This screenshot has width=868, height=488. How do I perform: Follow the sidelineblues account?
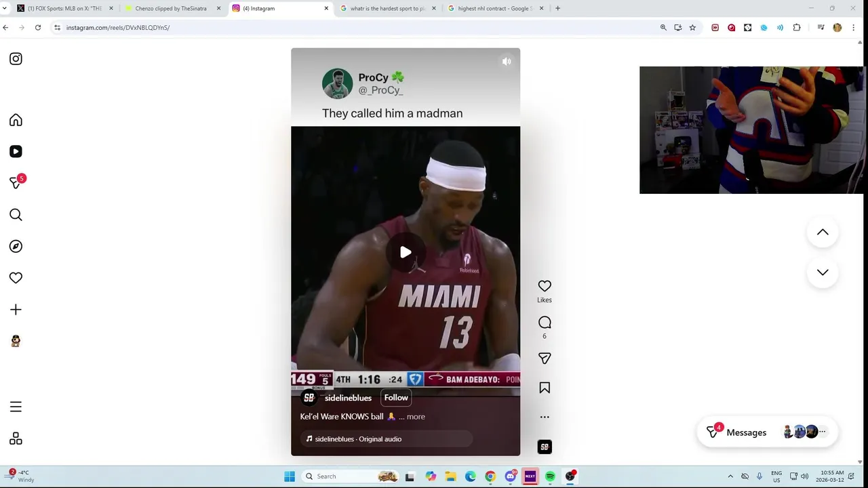point(396,398)
